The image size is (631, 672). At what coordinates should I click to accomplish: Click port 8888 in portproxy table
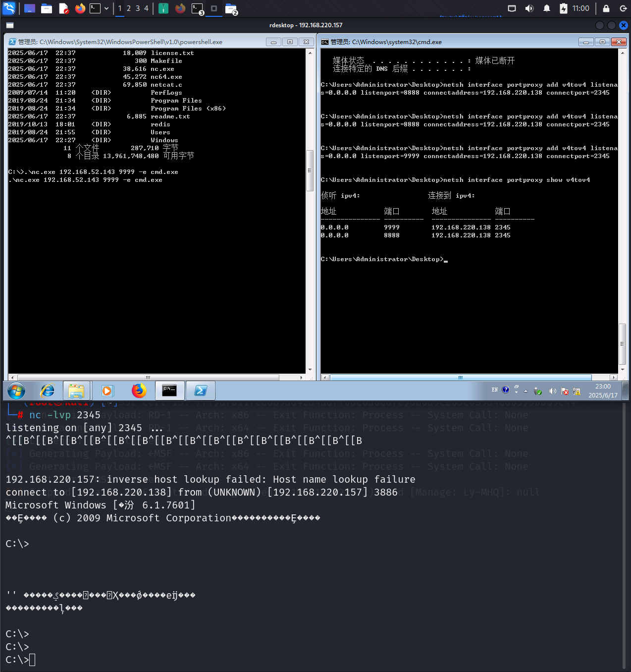coord(392,235)
